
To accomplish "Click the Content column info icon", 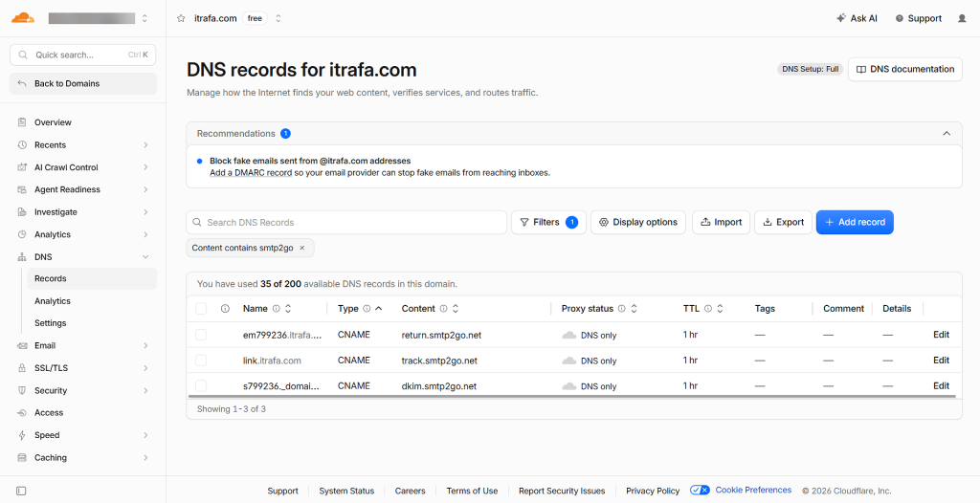I will click(443, 309).
